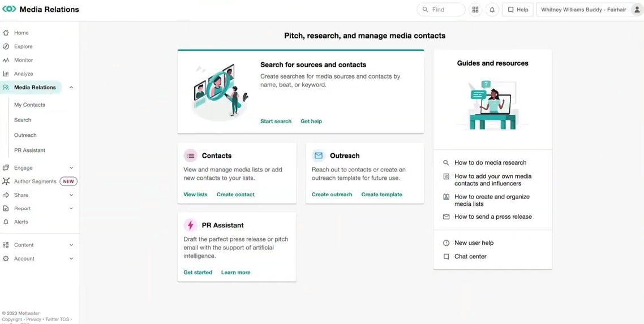The height and width of the screenshot is (324, 644).
Task: Expand the Content sidebar section
Action: click(x=71, y=245)
